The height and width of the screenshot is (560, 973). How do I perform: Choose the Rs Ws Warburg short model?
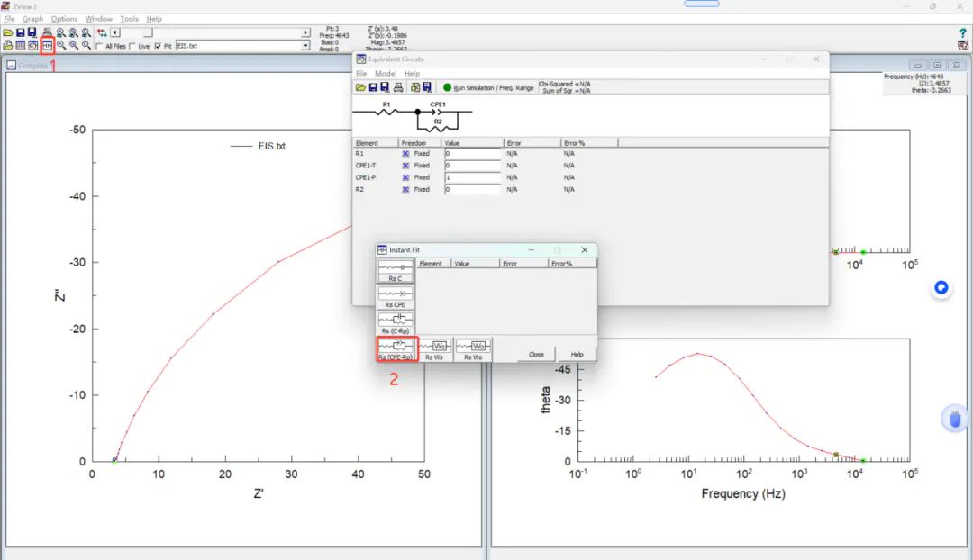[x=434, y=349]
